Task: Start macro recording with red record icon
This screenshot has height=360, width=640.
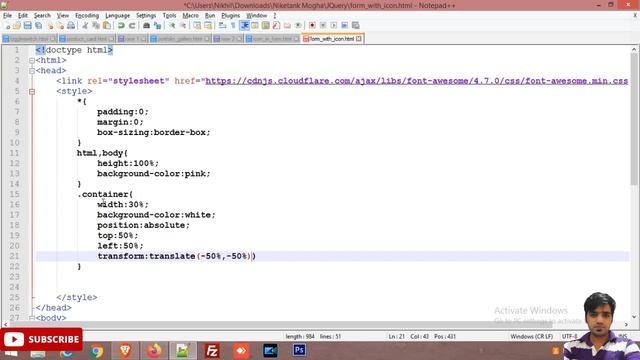Action: click(x=312, y=26)
